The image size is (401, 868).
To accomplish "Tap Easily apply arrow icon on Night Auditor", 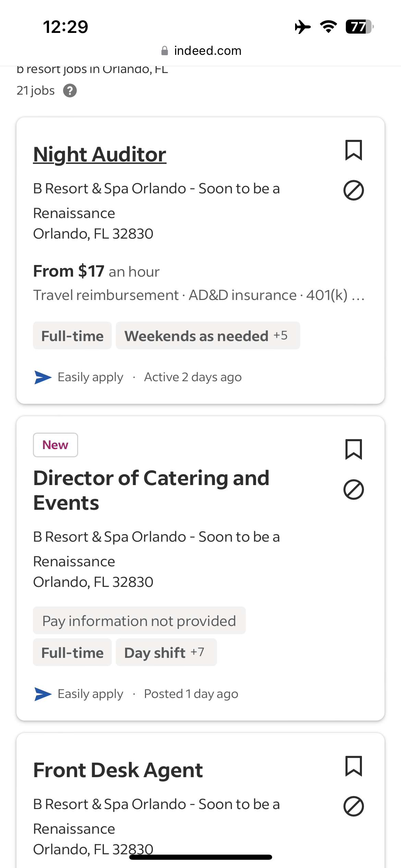I will 43,377.
